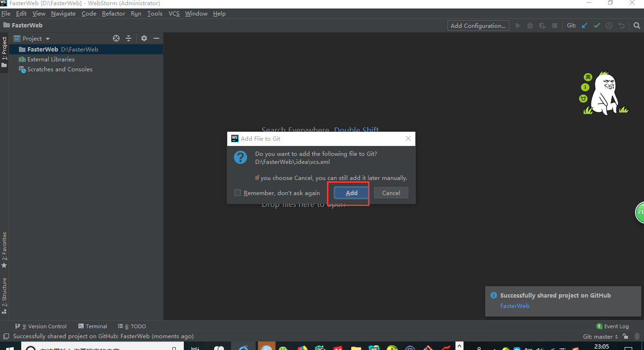Viewport: 644px width, 350px height.
Task: Click locate/scroll from source target icon
Action: point(116,38)
